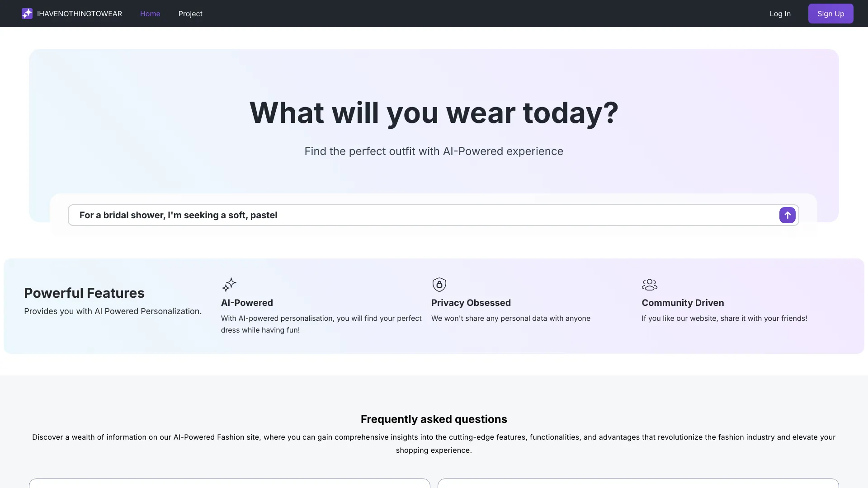Click the Powerful Features heading
868x488 pixels.
click(84, 293)
